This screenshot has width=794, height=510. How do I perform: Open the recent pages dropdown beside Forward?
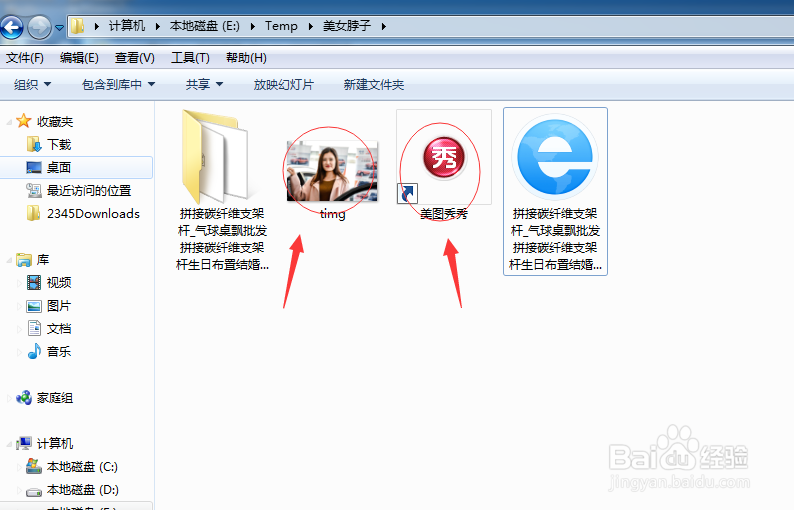(59, 27)
